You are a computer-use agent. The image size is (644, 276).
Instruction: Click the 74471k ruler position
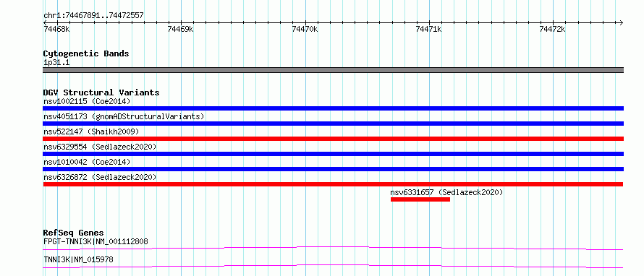click(429, 29)
